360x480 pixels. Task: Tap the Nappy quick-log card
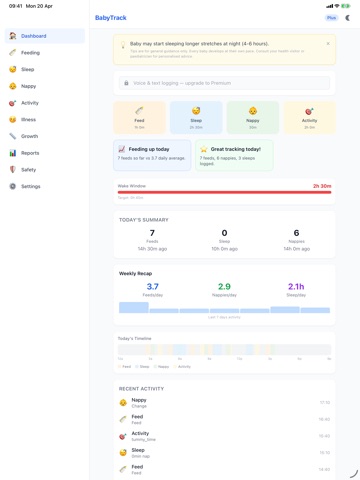click(x=253, y=118)
